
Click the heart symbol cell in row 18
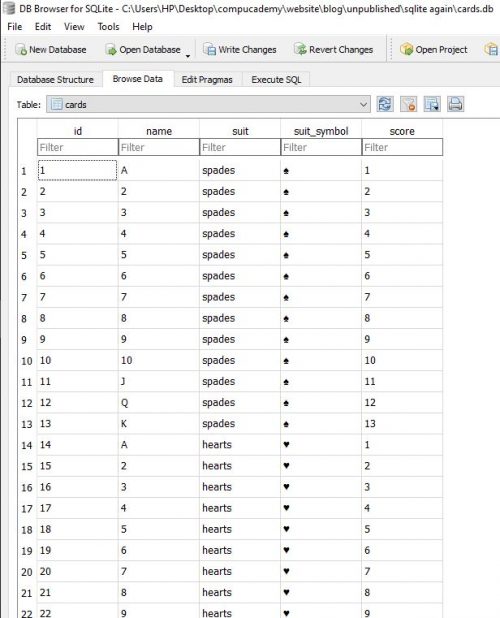click(x=321, y=529)
